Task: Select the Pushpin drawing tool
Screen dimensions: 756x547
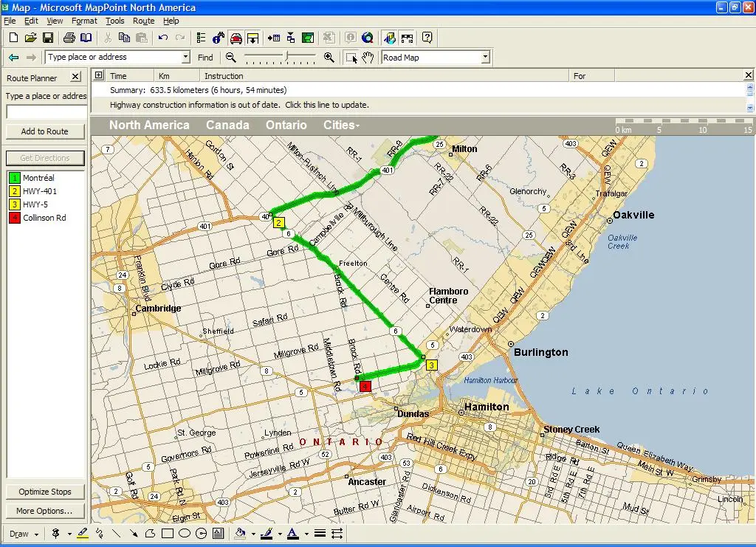Action: (56, 534)
